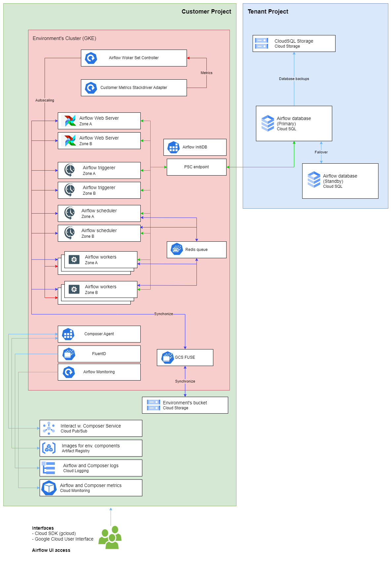The image size is (392, 569).
Task: Click the Customer Metrics Stackdriver Adapter label
Action: pos(134,88)
